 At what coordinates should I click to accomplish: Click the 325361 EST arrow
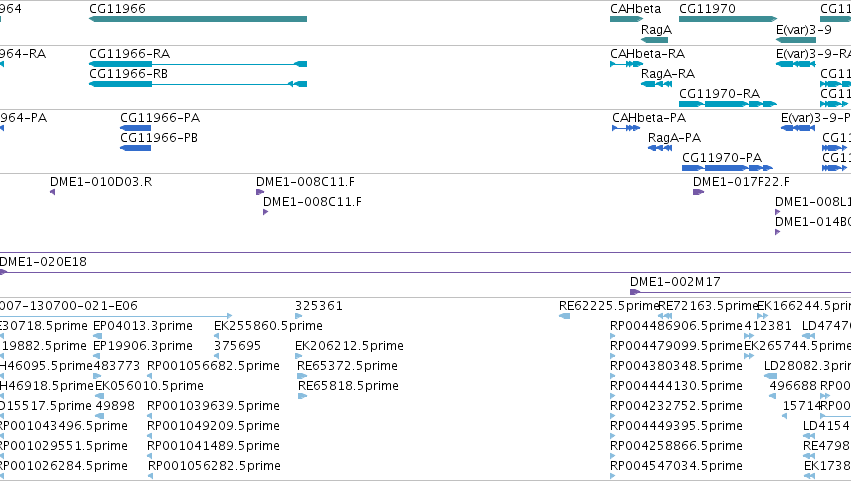tap(299, 316)
